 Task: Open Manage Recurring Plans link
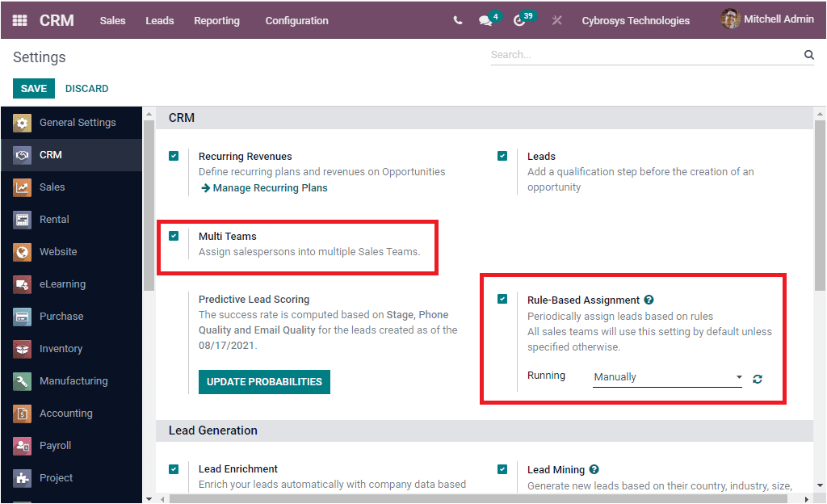[x=262, y=187]
